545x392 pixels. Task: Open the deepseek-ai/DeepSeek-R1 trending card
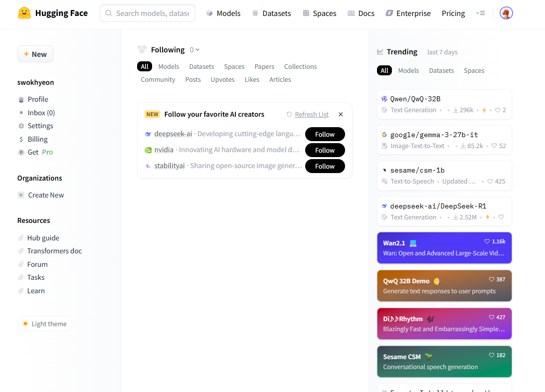coord(444,211)
